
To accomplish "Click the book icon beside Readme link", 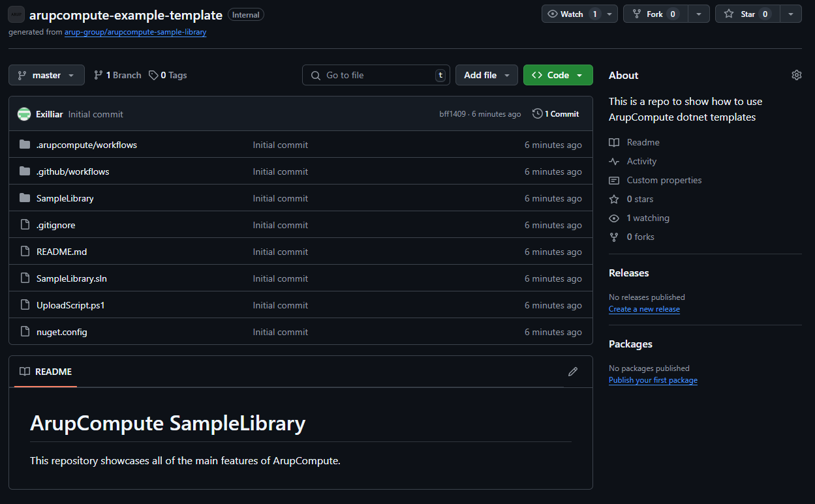I will (614, 142).
